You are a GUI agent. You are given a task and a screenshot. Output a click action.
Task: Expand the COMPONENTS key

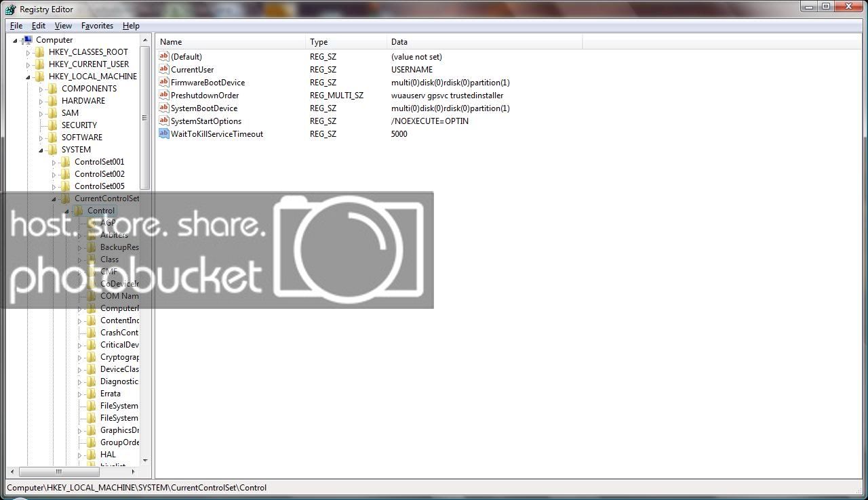(x=41, y=89)
